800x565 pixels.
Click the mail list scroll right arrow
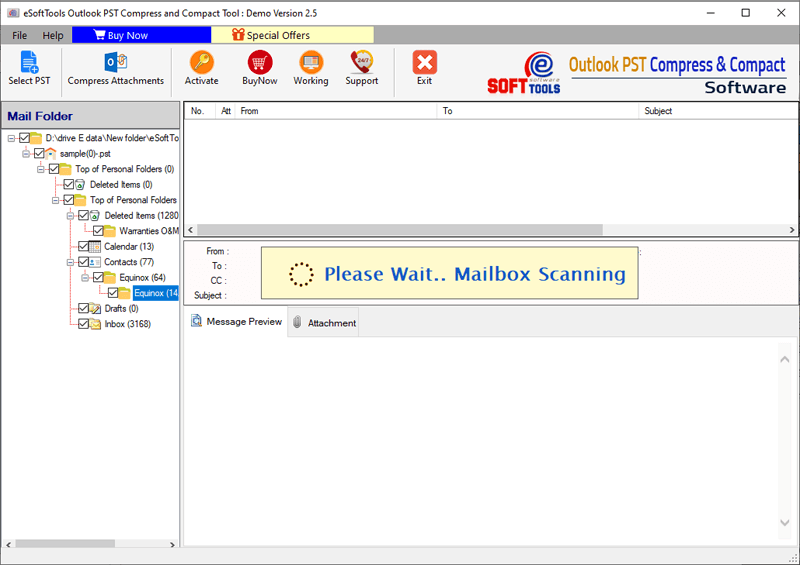coord(792,230)
